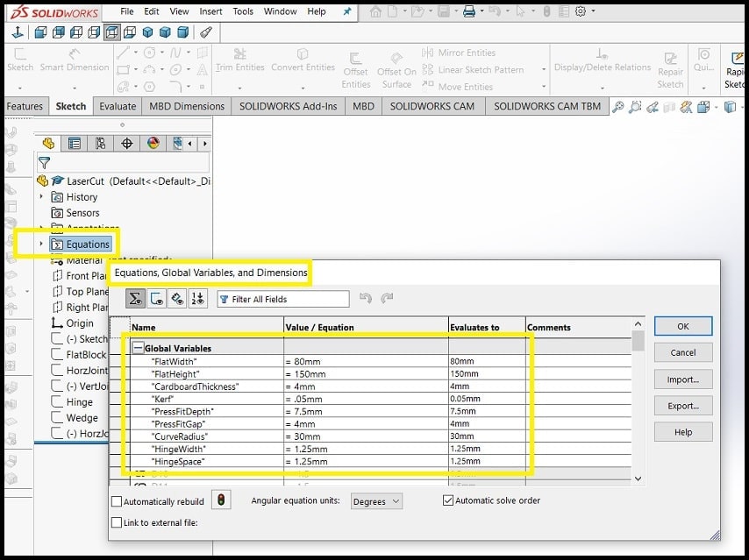
Task: Click the Filter All Fields input box
Action: click(x=283, y=299)
